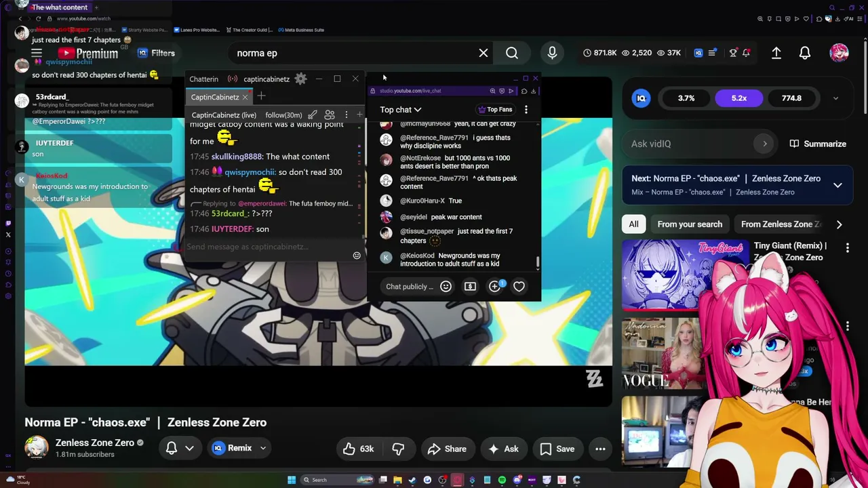Viewport: 868px width, 488px height.
Task: Open Chatterin channel three-dot menu
Action: [x=346, y=115]
